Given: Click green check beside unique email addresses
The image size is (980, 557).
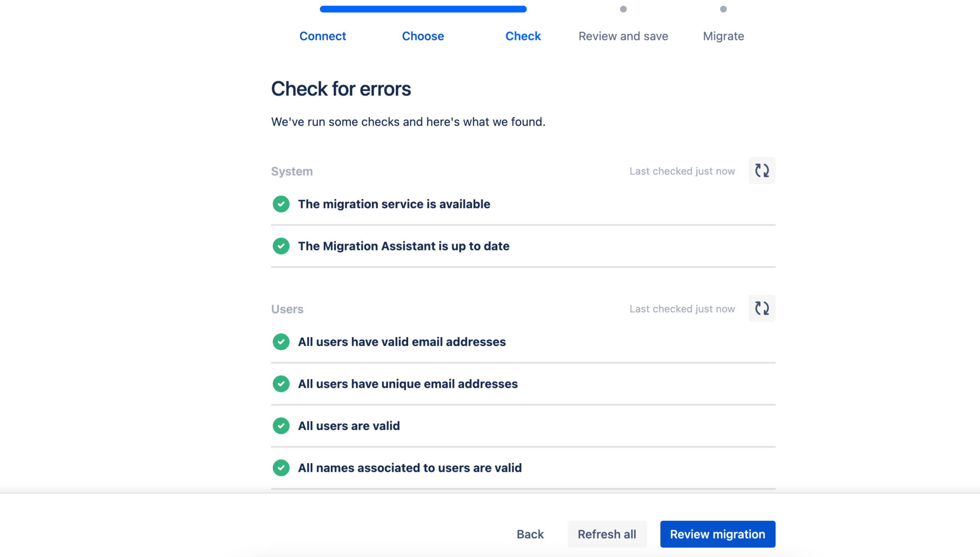Looking at the screenshot, I should [x=281, y=384].
